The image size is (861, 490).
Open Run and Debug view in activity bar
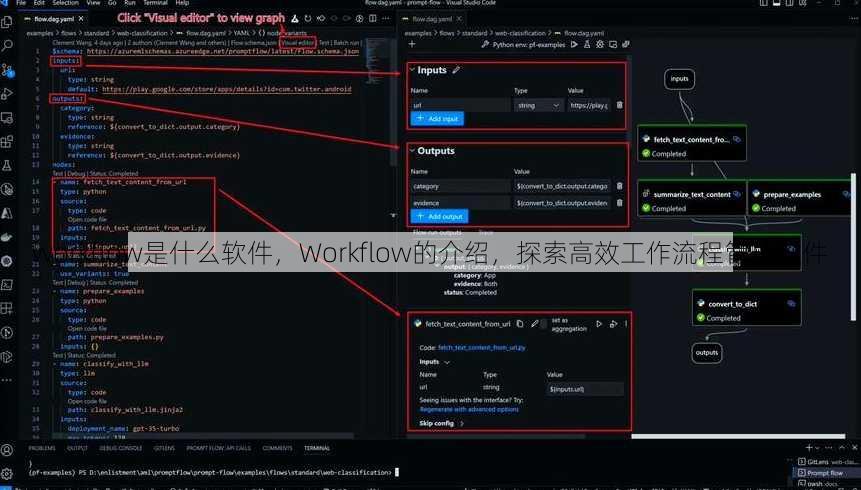(x=7, y=93)
